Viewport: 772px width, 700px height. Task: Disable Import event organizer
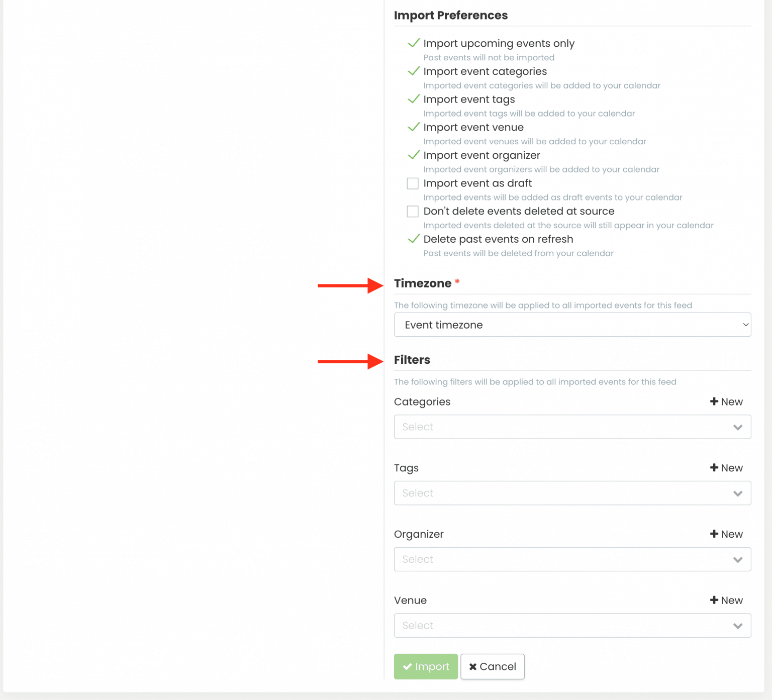(x=413, y=155)
